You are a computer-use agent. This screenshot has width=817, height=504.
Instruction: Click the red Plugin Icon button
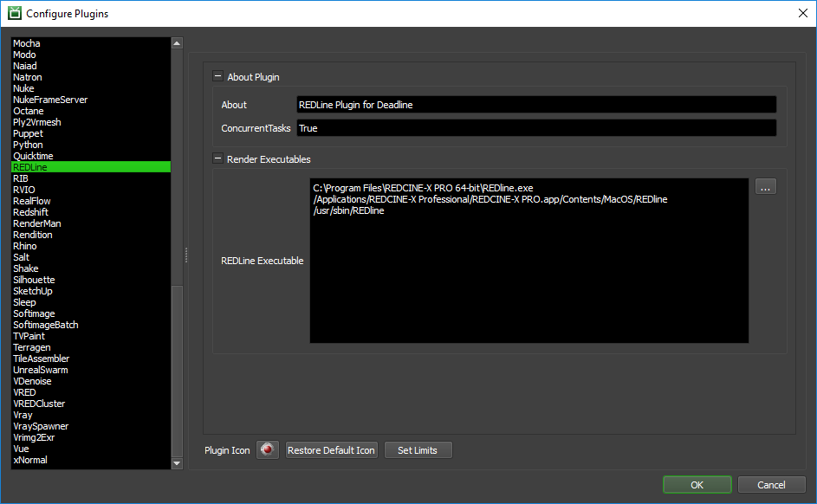point(268,449)
